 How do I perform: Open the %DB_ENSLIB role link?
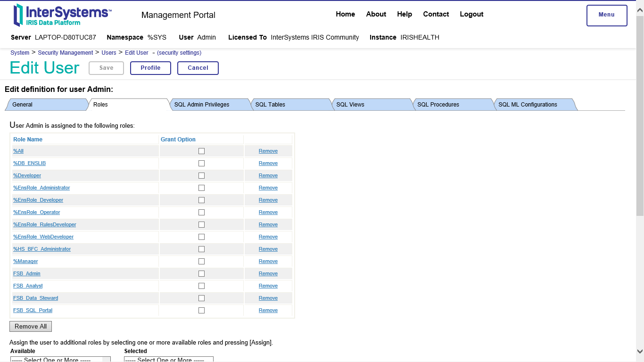pos(29,163)
